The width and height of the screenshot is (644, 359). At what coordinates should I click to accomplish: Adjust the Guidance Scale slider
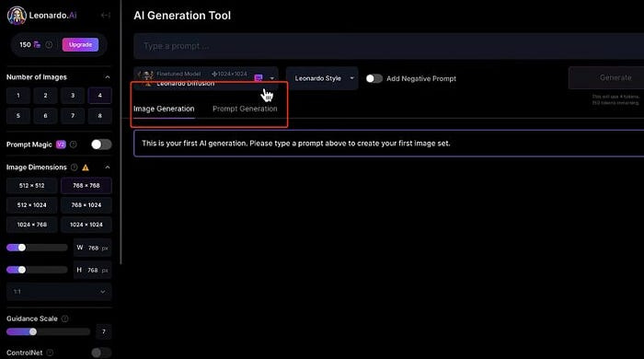click(48, 331)
